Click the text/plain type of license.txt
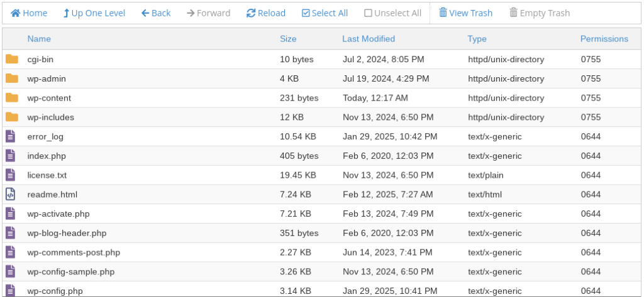 click(x=486, y=175)
